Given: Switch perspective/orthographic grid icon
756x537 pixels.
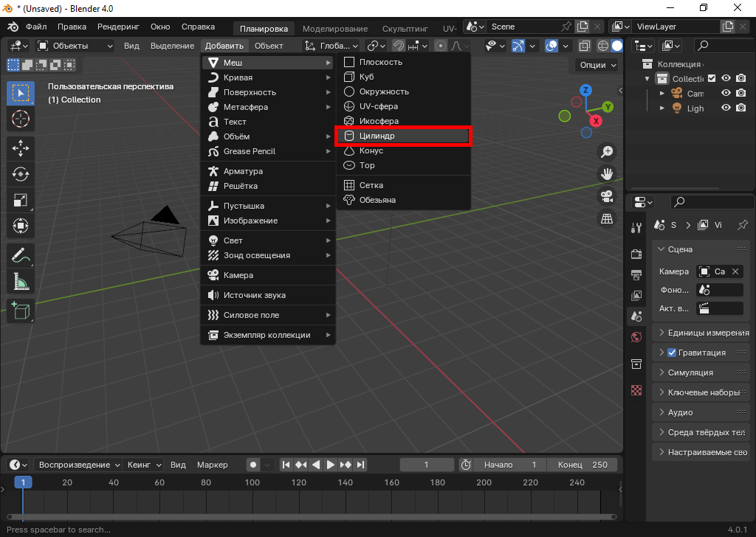Looking at the screenshot, I should (x=607, y=218).
